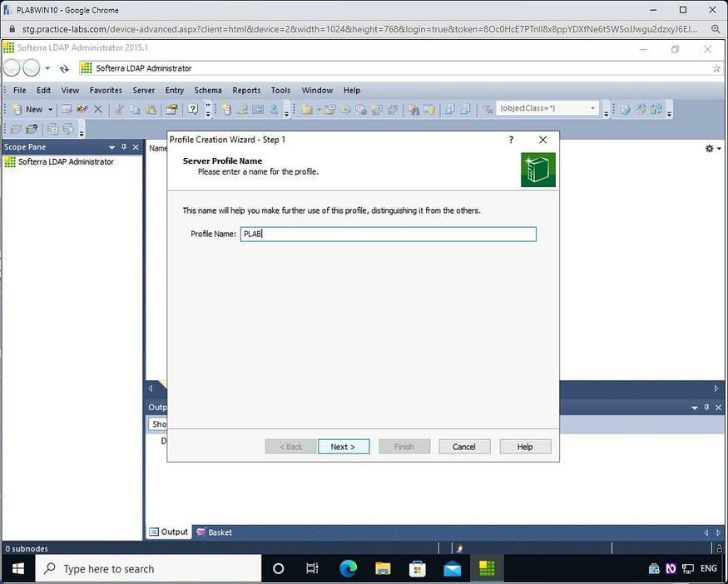The width and height of the screenshot is (728, 584).
Task: Click the binoculars Find toolbar icon
Action: 414,110
